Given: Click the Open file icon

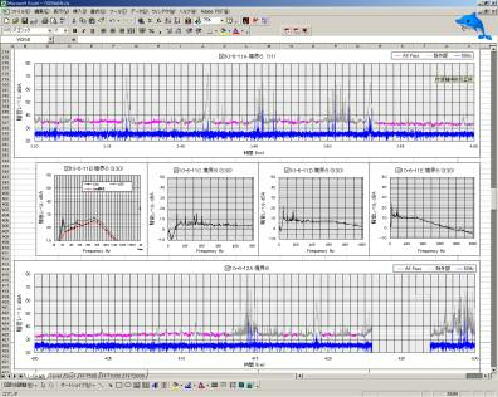Looking at the screenshot, I should coord(15,21).
